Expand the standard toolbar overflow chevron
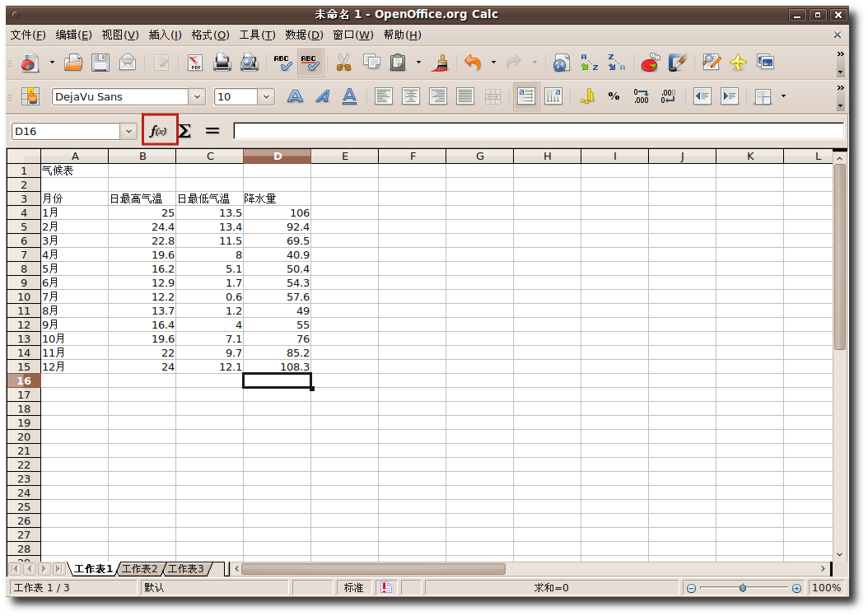 pos(840,54)
